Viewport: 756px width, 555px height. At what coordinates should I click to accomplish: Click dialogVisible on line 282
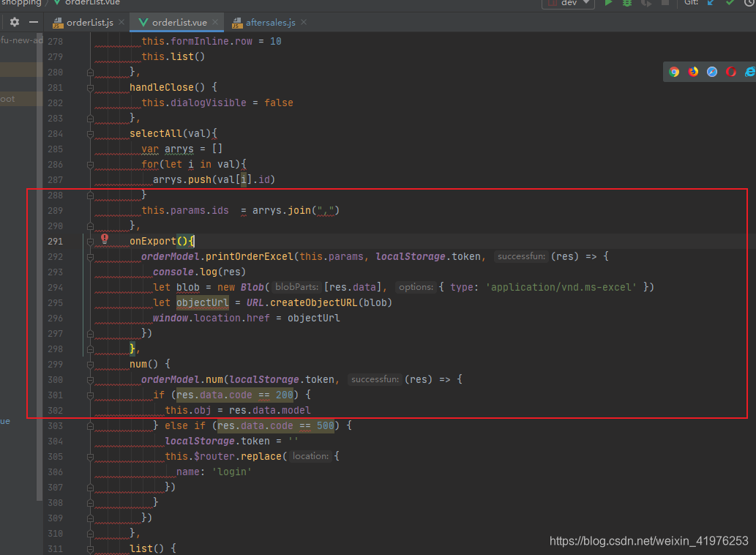tap(209, 103)
